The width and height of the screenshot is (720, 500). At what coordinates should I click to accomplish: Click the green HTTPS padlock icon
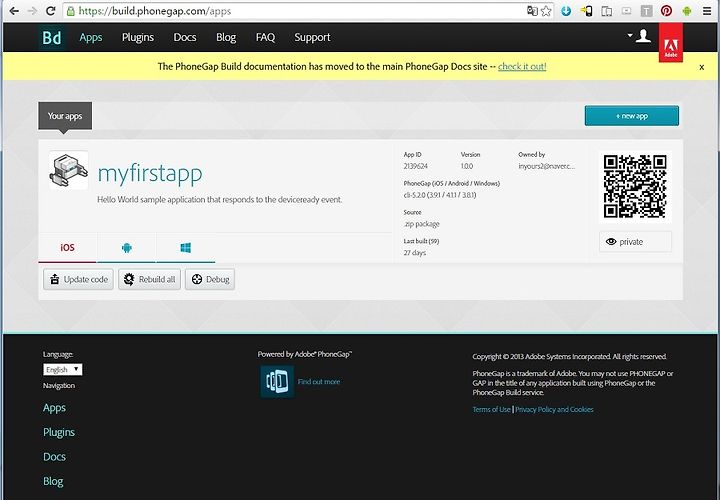tap(71, 11)
